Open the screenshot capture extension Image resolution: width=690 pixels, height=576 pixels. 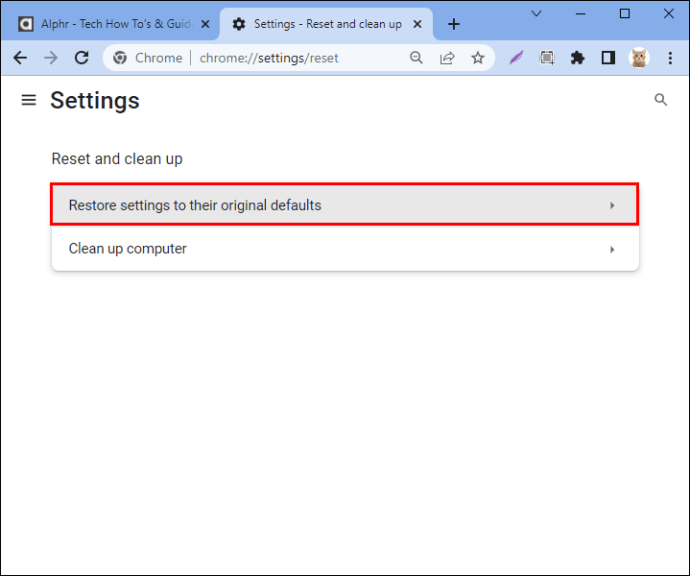pyautogui.click(x=547, y=58)
